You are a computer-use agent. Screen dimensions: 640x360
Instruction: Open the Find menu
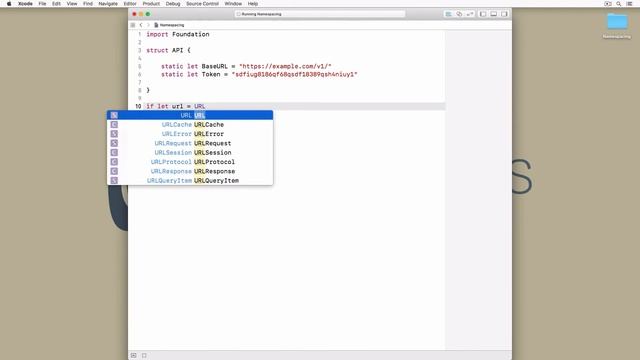(x=88, y=4)
